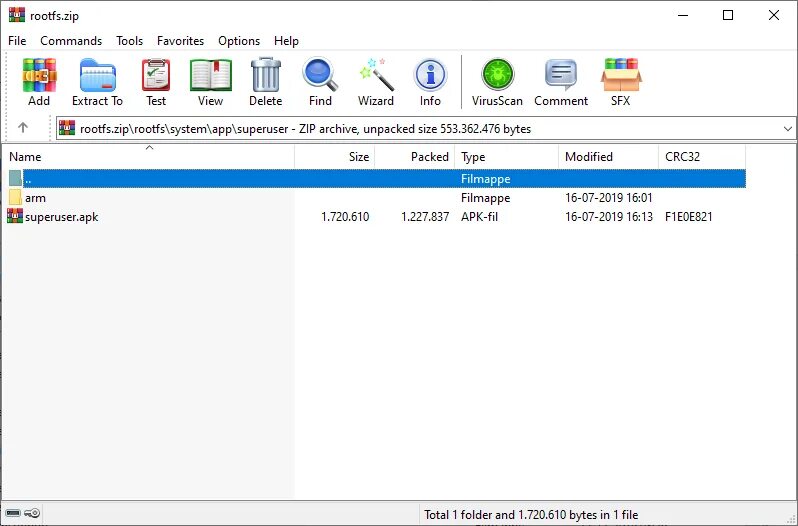Open the Tools menu
The image size is (798, 526).
[x=129, y=41]
